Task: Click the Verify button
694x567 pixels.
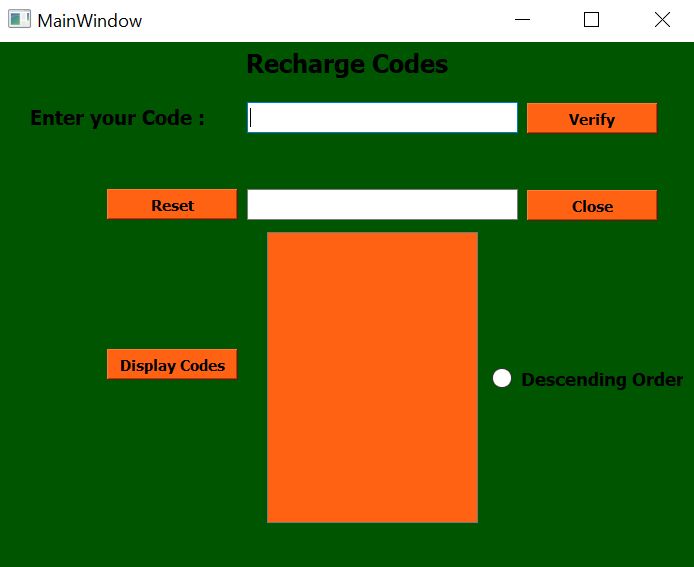Action: [592, 118]
